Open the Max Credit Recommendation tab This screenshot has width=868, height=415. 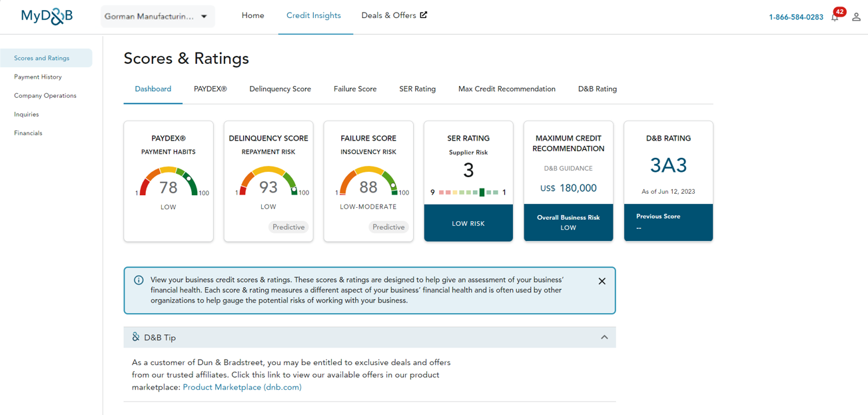506,89
